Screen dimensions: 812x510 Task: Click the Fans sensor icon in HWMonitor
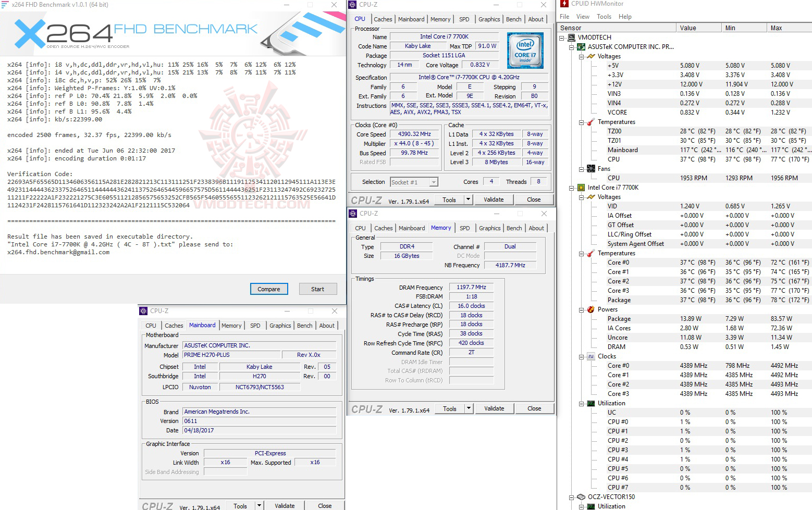click(590, 168)
